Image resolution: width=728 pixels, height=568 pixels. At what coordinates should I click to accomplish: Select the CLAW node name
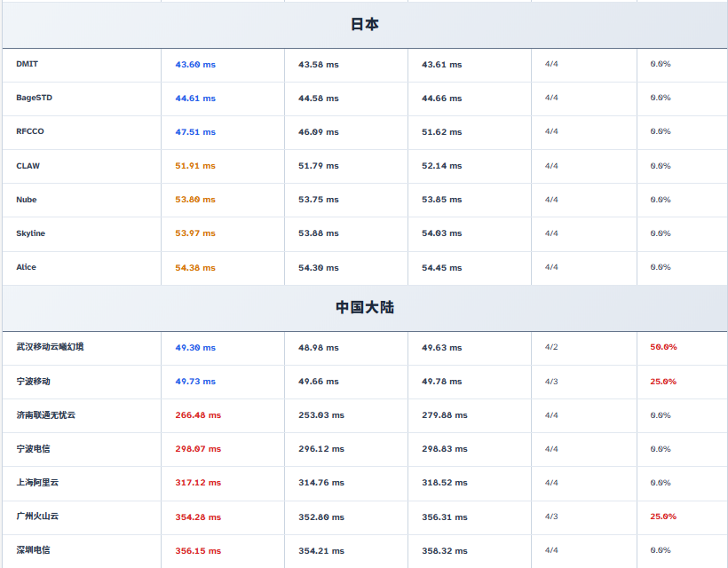[x=28, y=166]
